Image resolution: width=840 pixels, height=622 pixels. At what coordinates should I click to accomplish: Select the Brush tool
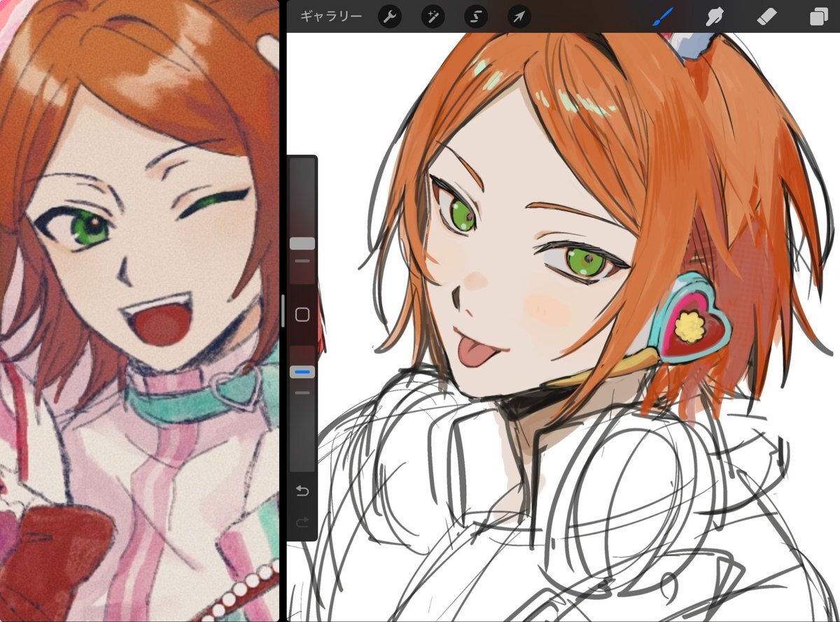(663, 16)
